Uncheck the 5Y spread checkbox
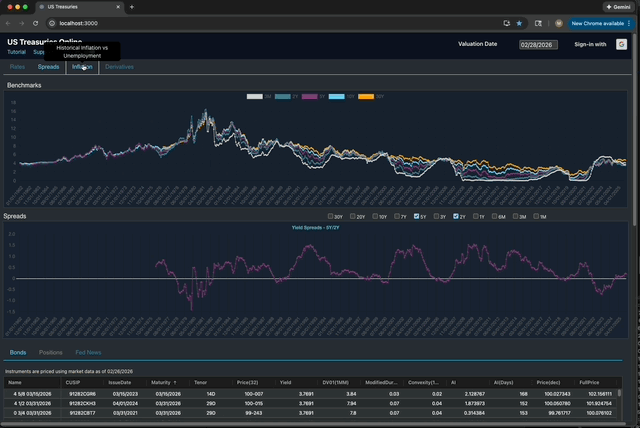 coord(417,216)
